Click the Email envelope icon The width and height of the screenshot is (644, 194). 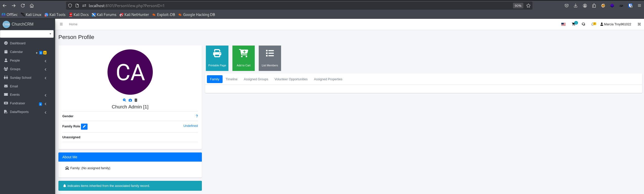coord(6,86)
